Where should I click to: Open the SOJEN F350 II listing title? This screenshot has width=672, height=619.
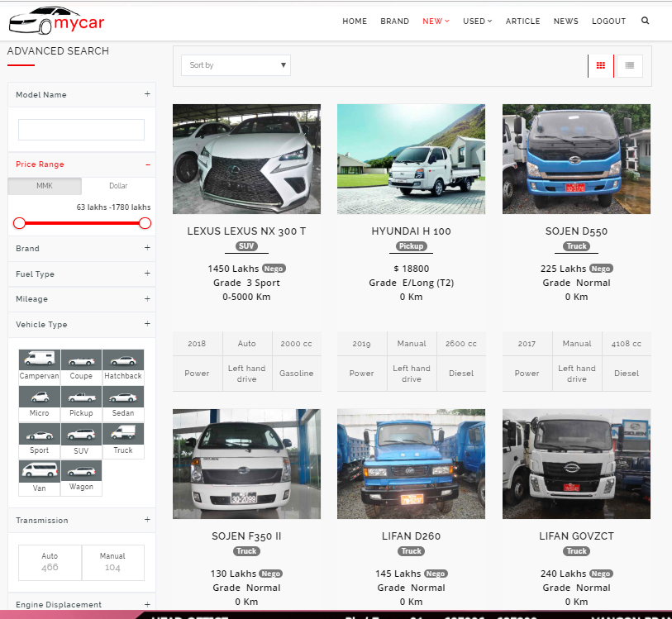tap(246, 536)
